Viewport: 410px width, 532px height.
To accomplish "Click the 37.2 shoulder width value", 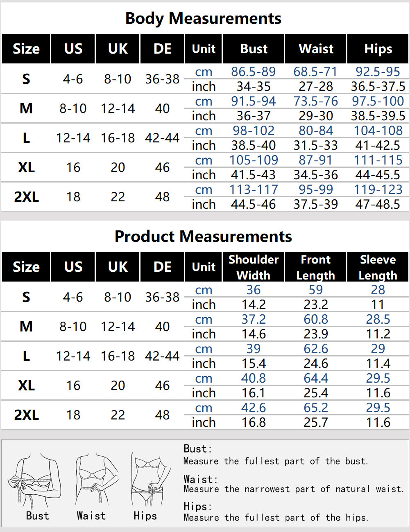I will [x=254, y=319].
